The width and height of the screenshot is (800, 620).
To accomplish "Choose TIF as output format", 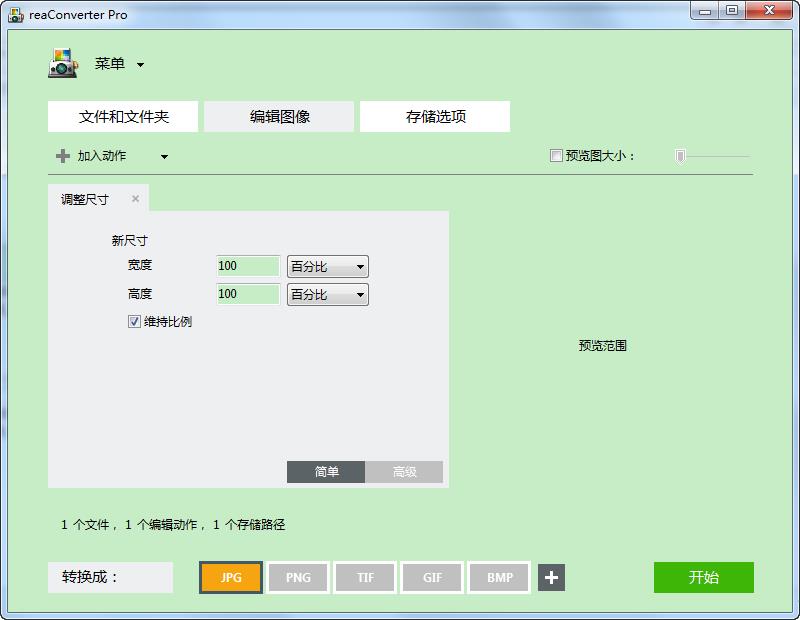I will click(365, 578).
